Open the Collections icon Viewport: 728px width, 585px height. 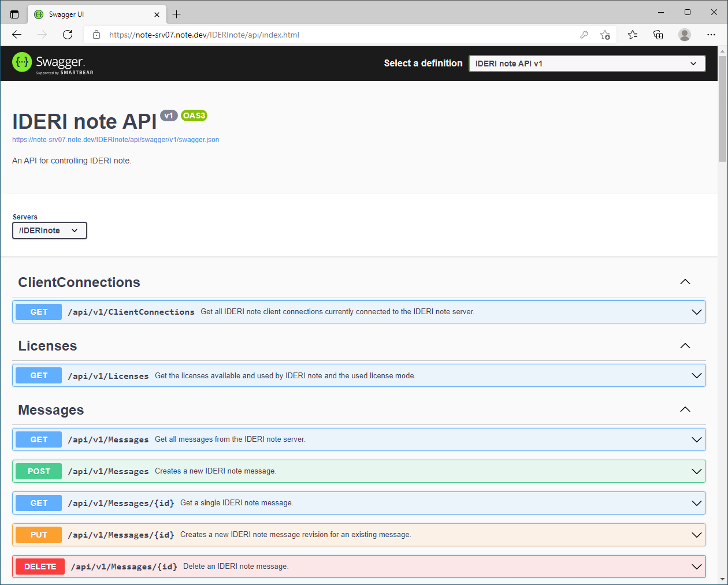(x=658, y=35)
